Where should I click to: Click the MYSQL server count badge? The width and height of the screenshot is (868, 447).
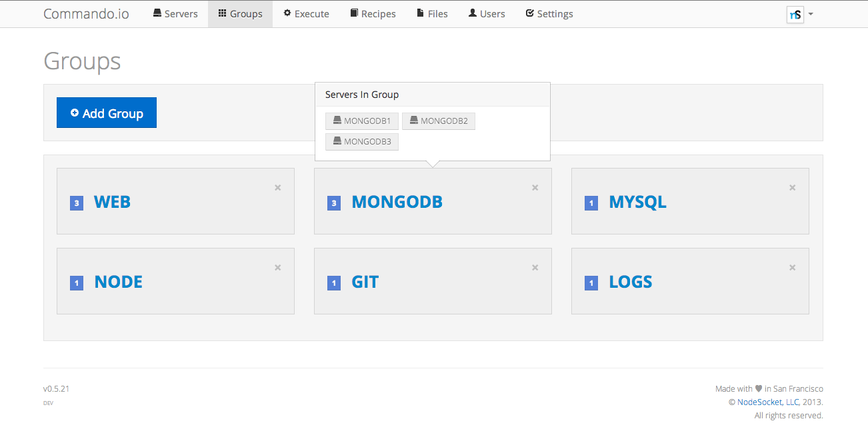(591, 203)
